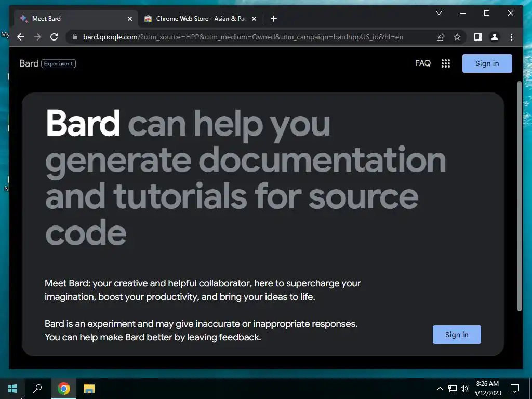Click the page vertical scrollbar
Viewport: 532px width, 399px height.
(x=519, y=195)
